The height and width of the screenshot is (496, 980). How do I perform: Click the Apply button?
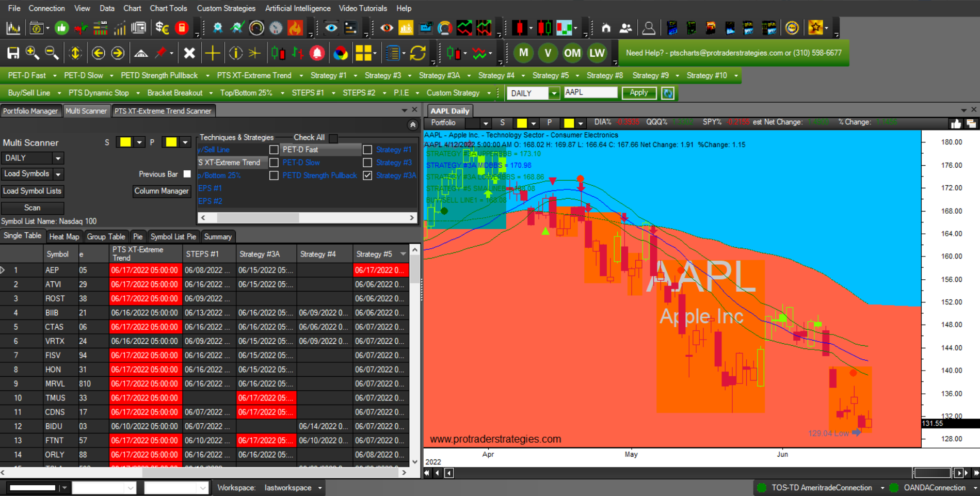(639, 93)
